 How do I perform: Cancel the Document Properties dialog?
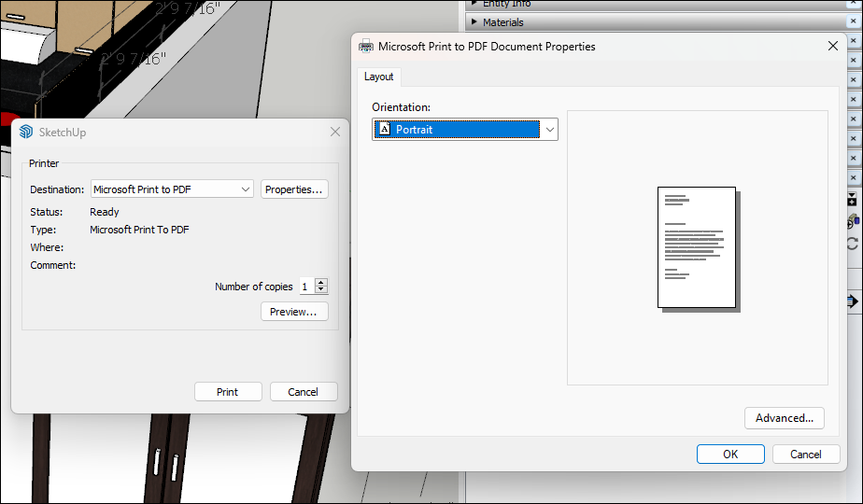pyautogui.click(x=806, y=454)
